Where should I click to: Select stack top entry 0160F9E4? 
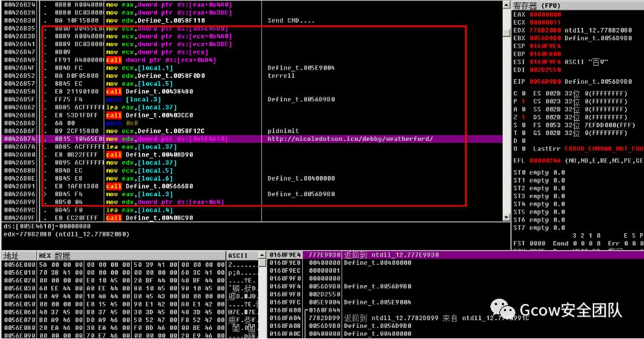click(x=455, y=255)
